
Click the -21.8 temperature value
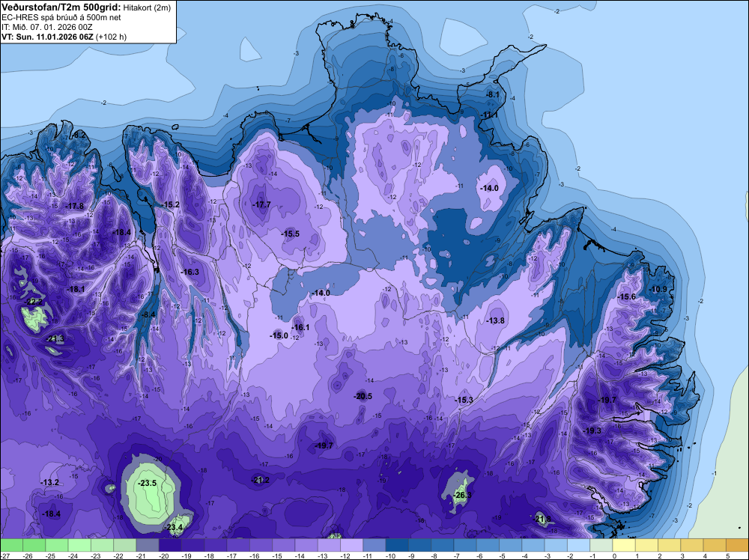coord(542,519)
